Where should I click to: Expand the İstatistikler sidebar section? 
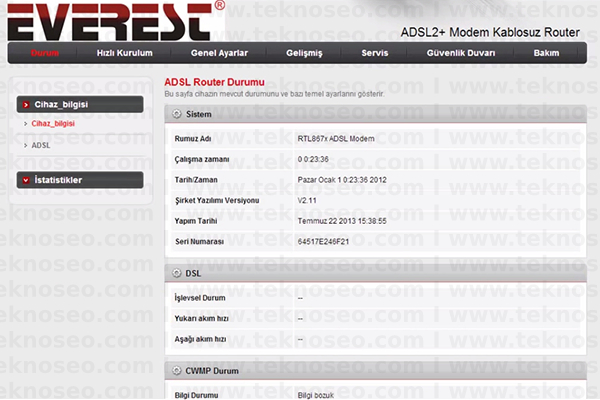coord(80,180)
